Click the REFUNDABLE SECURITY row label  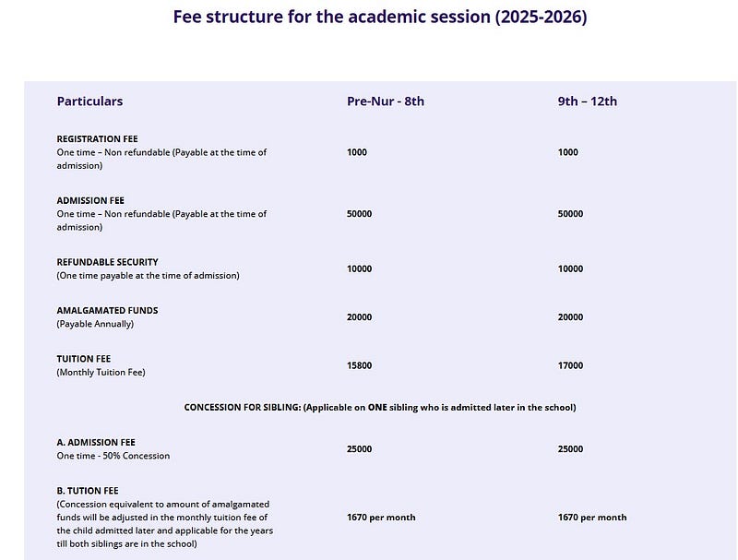tap(107, 262)
